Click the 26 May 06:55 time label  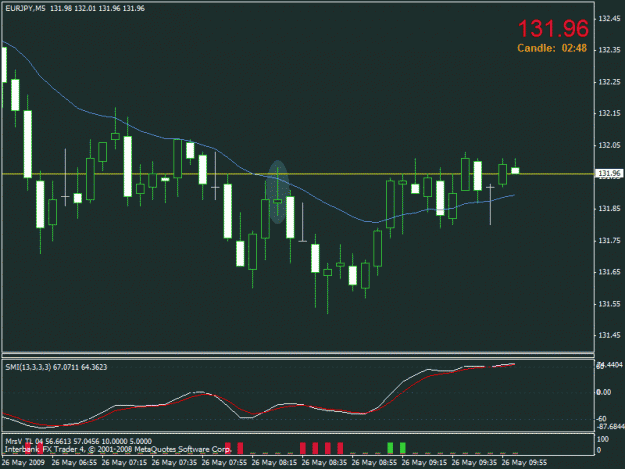pos(74,463)
